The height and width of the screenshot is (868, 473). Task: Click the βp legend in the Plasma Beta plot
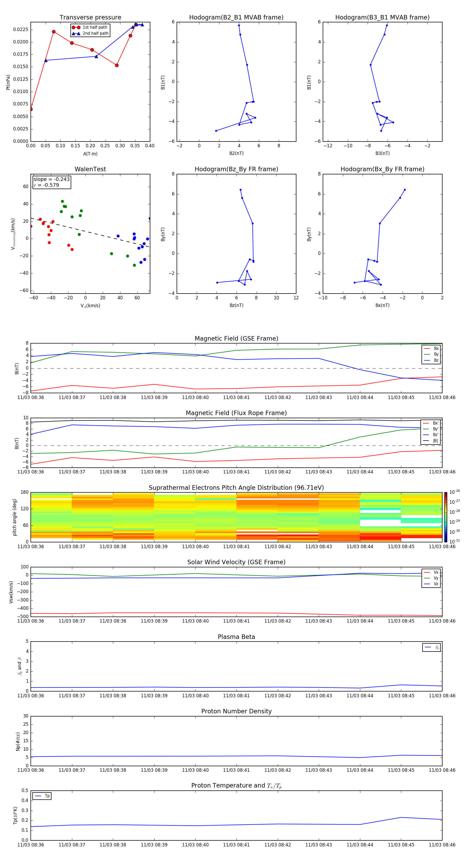(x=431, y=647)
